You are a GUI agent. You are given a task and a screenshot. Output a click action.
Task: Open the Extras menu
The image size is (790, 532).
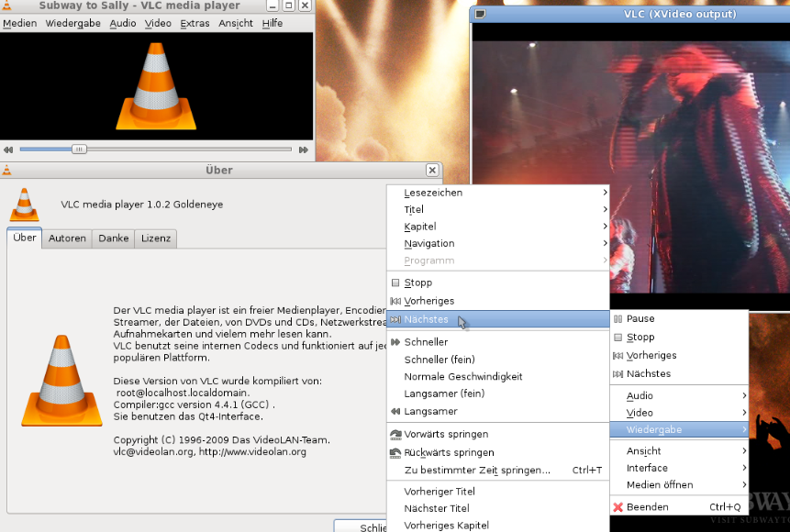tap(195, 23)
